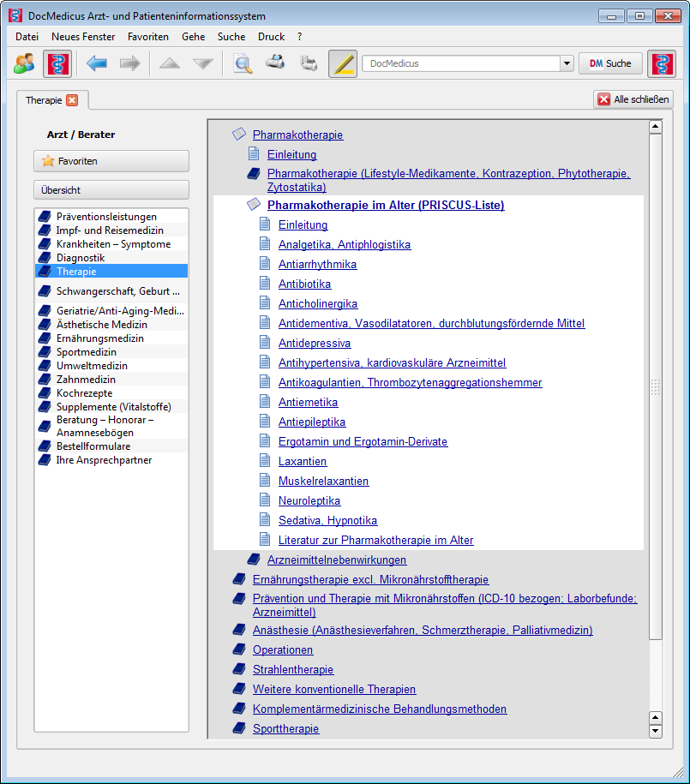The image size is (690, 784).
Task: Open the ? help menu
Action: pos(299,37)
